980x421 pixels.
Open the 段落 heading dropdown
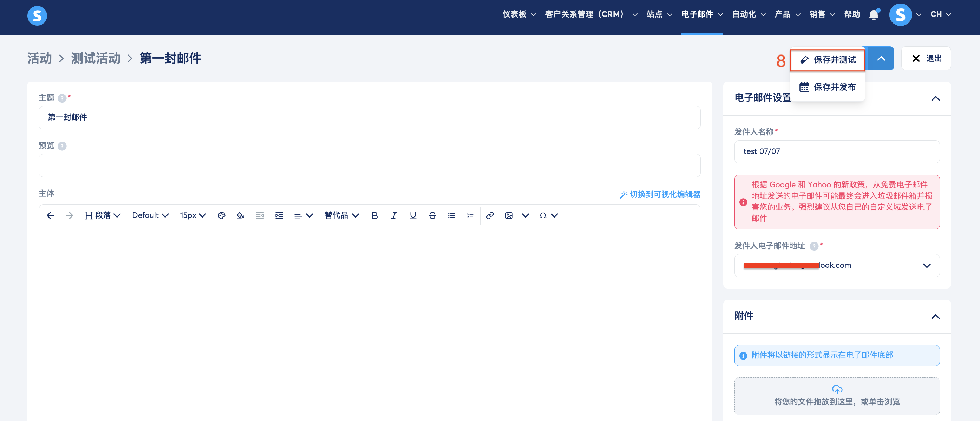point(103,215)
